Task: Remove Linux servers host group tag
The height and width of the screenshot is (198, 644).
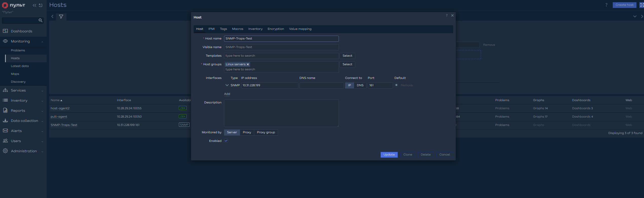Action: click(x=248, y=64)
